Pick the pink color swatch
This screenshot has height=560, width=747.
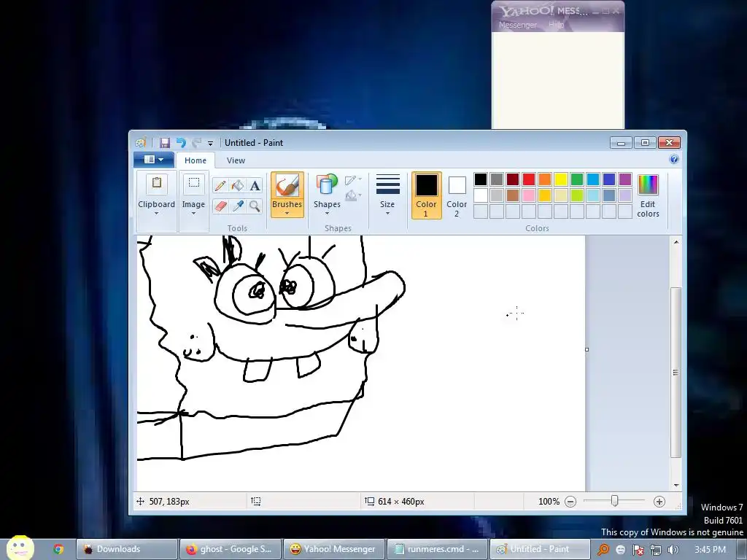pos(529,195)
